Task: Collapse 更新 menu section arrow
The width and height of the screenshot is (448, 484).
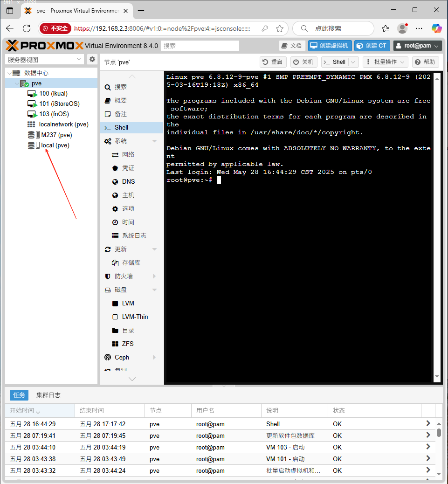Action: (x=155, y=249)
